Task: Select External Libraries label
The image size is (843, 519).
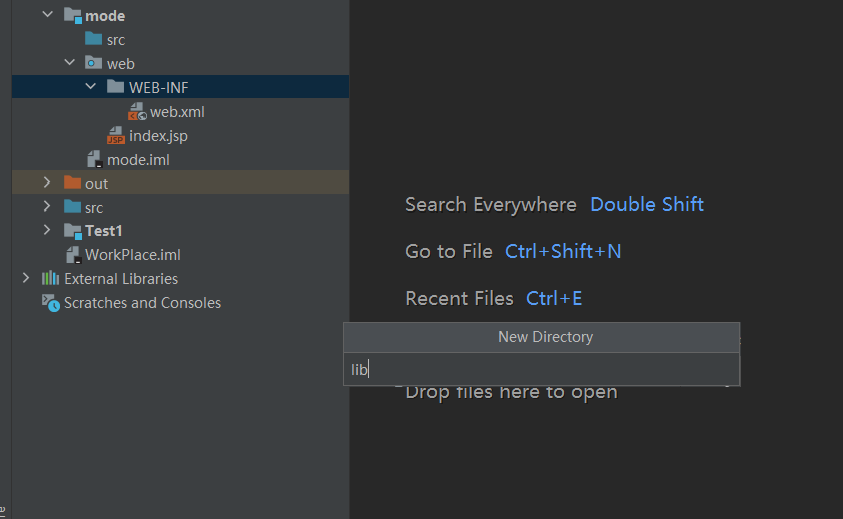Action: click(x=121, y=279)
